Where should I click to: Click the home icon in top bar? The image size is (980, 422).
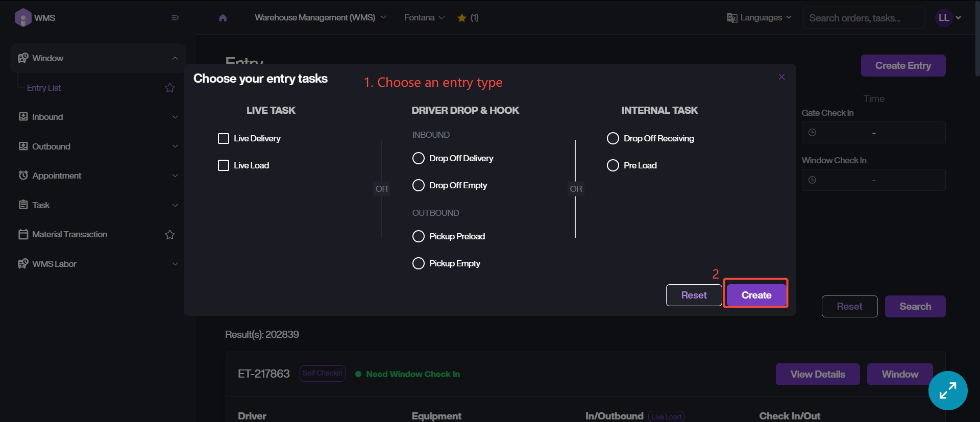pyautogui.click(x=223, y=18)
